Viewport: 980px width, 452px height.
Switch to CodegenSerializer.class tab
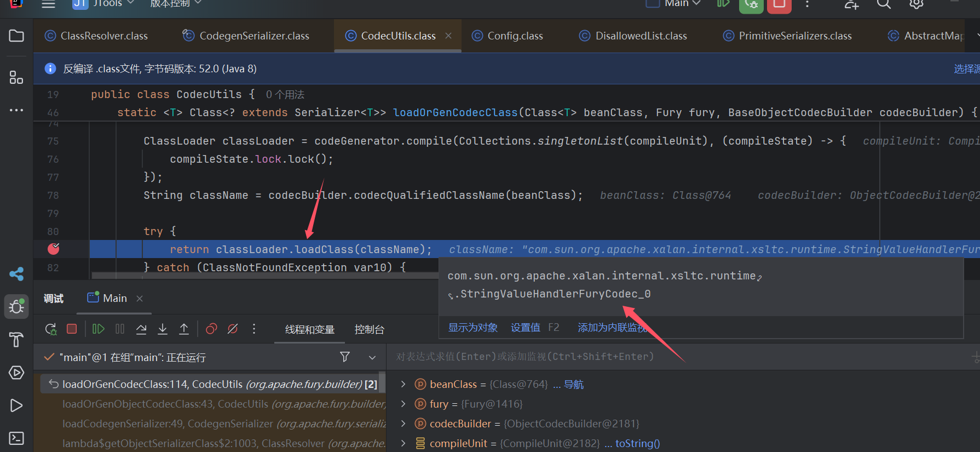point(246,36)
